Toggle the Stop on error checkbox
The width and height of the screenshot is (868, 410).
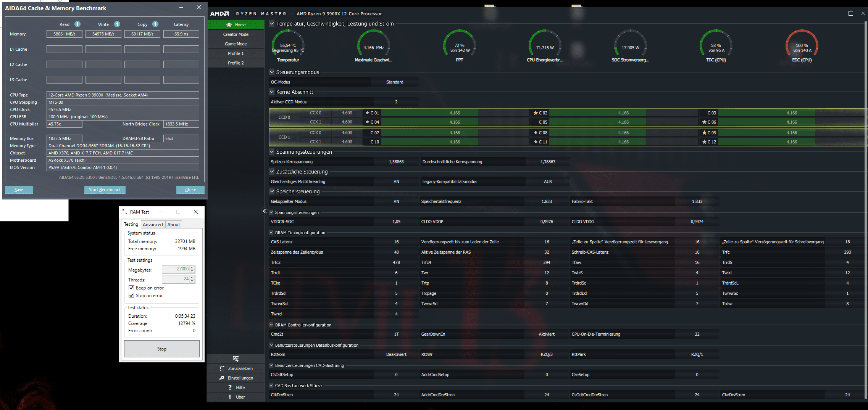click(131, 296)
